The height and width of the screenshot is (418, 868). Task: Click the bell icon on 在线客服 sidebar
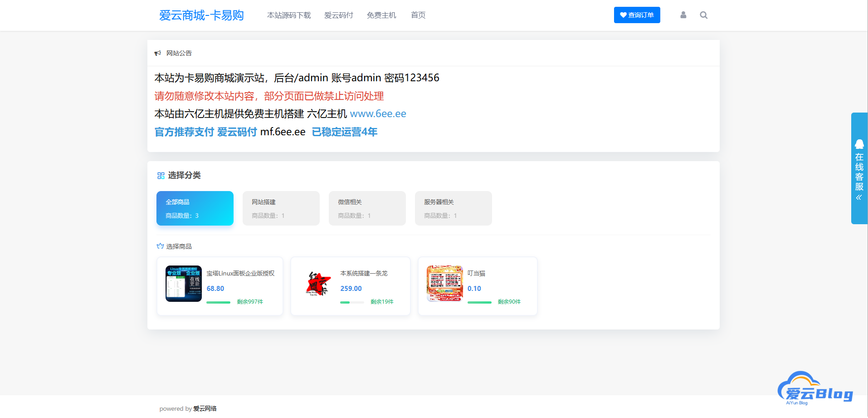pyautogui.click(x=859, y=144)
